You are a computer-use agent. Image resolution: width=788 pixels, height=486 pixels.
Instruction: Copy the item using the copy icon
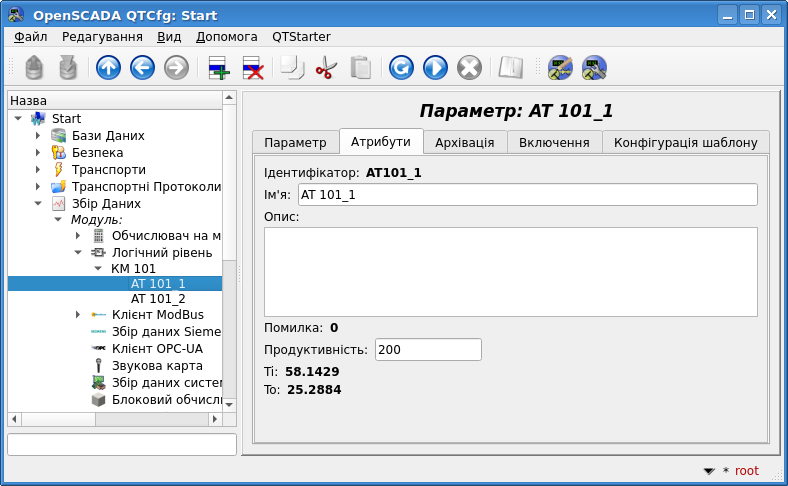[x=292, y=67]
